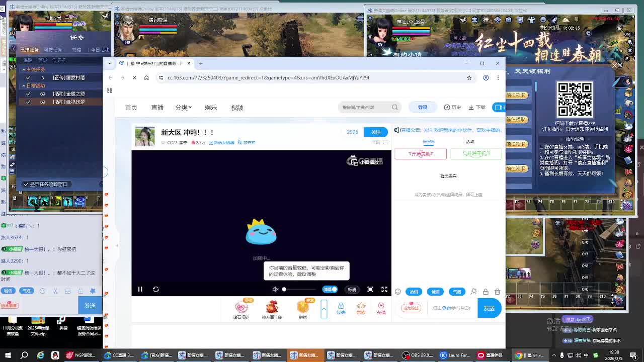Toggle web fullscreen mode on player
This screenshot has height=362, width=644.
click(x=370, y=289)
